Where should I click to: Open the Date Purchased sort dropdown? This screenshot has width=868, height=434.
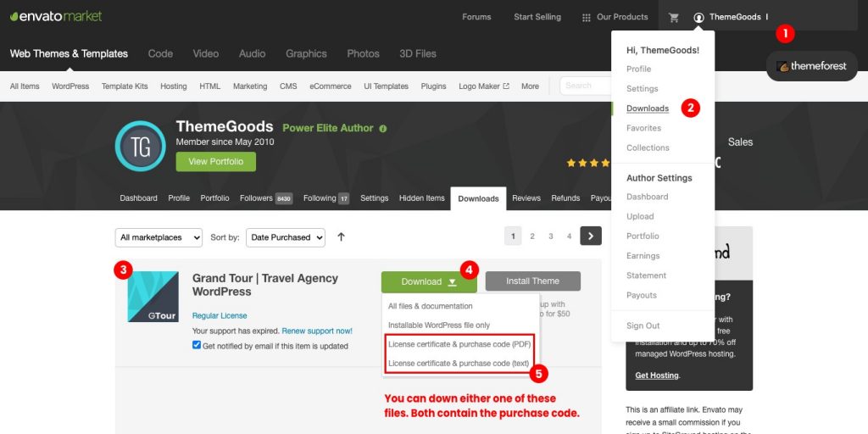286,237
